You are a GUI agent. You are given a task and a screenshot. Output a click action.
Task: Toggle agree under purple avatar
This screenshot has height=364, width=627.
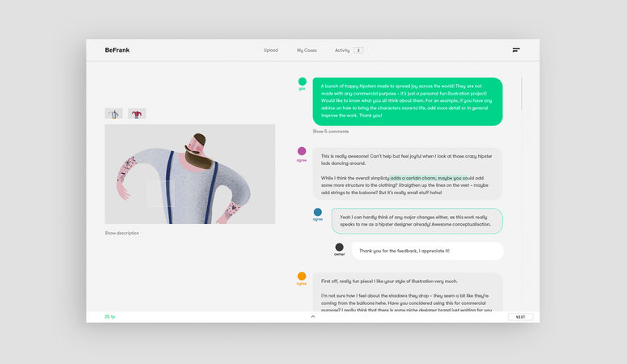pos(302,160)
